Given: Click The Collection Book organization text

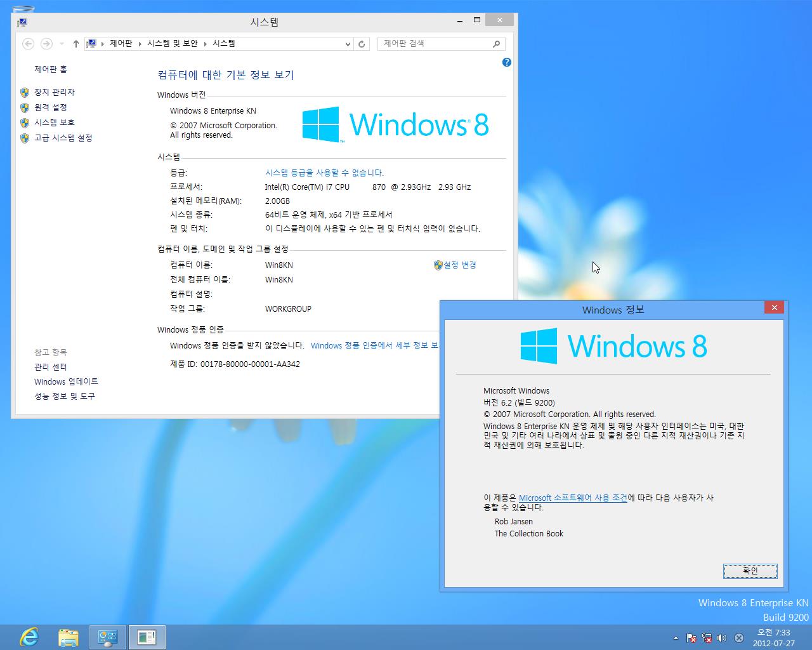Looking at the screenshot, I should point(529,534).
